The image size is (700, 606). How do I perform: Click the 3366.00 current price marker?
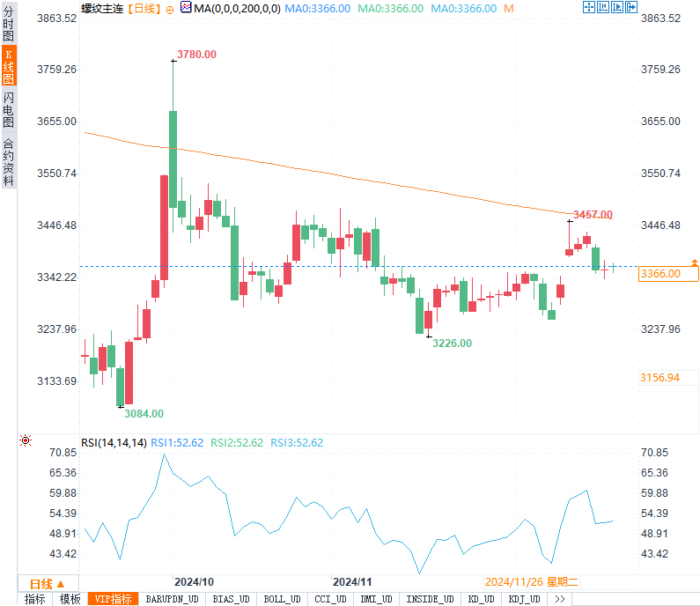pyautogui.click(x=667, y=274)
